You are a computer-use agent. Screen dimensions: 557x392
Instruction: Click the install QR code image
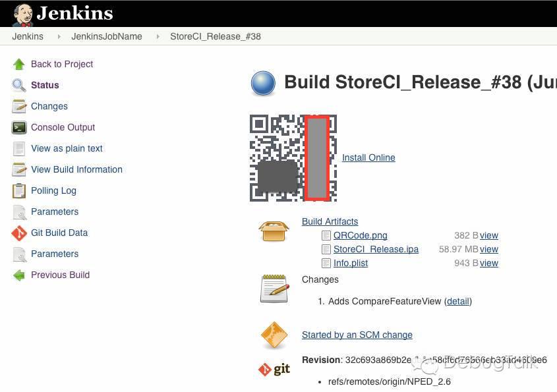tap(293, 158)
